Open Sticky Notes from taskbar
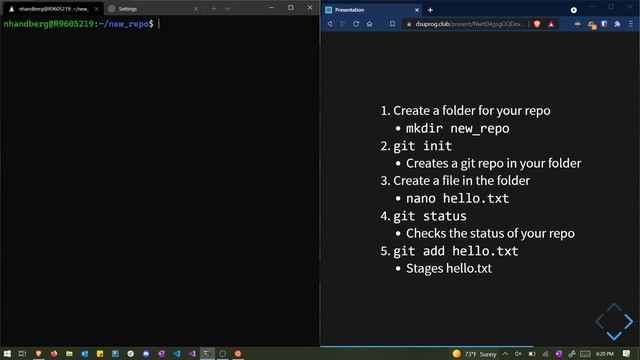 (x=100, y=353)
